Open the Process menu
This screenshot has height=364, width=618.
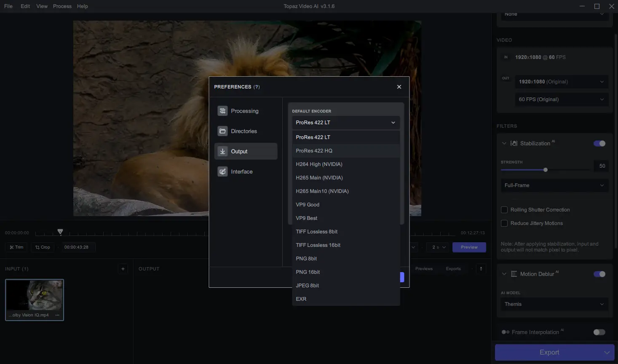62,6
